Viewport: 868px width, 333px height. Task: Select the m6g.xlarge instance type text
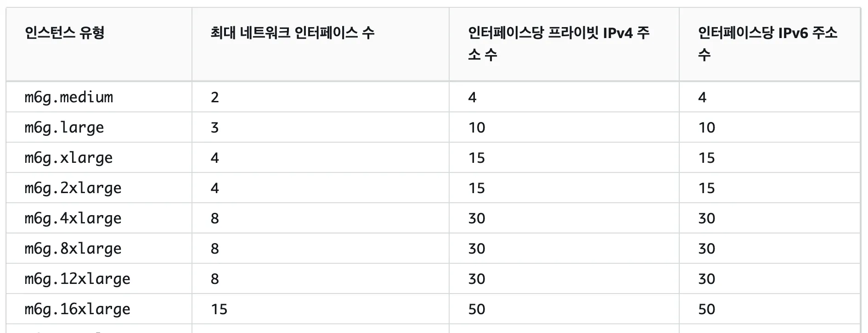click(x=69, y=158)
